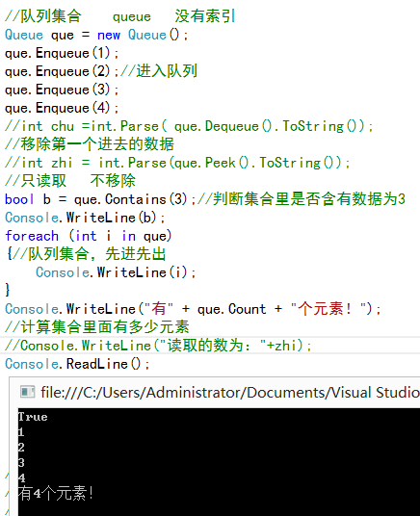
Task: Click the string literal "个元素！"
Action: click(x=328, y=309)
